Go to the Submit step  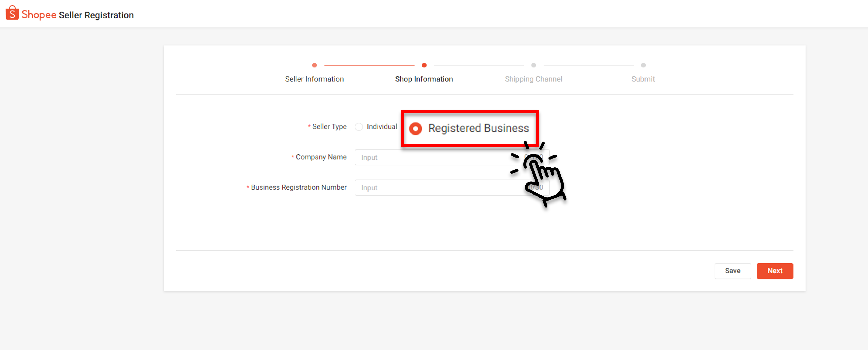tap(643, 79)
